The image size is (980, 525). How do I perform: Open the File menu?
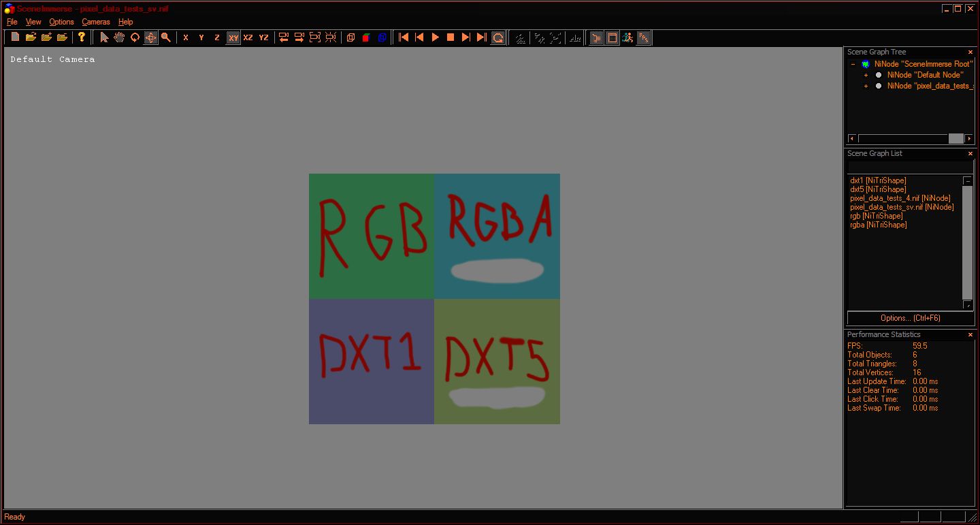point(12,22)
